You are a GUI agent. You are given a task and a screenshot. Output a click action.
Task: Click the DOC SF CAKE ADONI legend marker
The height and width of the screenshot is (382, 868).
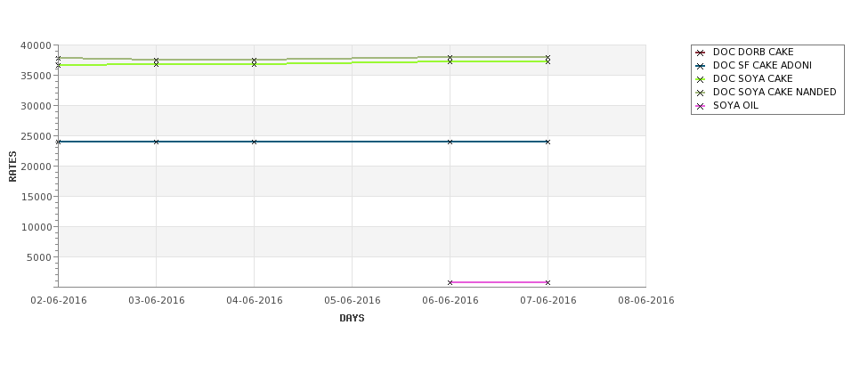click(701, 66)
